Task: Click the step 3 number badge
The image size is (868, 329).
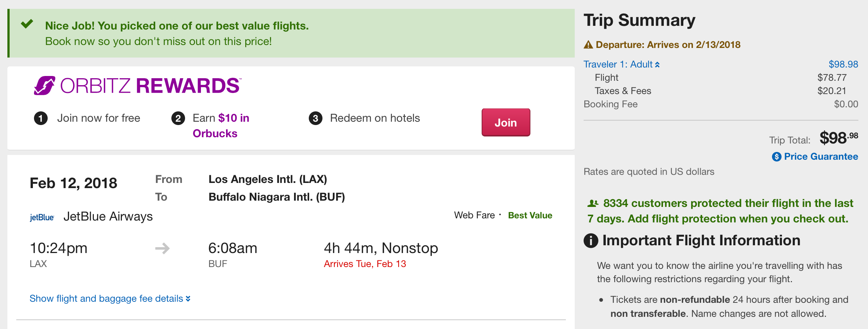Action: click(315, 118)
